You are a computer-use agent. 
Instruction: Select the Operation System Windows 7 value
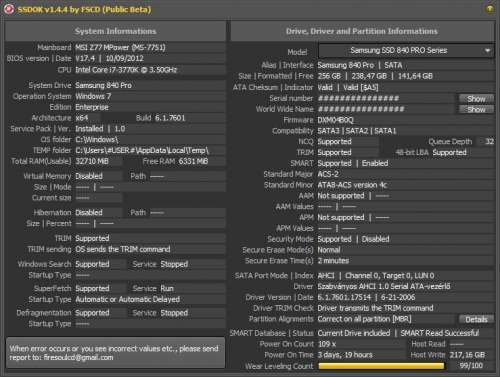[x=93, y=96]
